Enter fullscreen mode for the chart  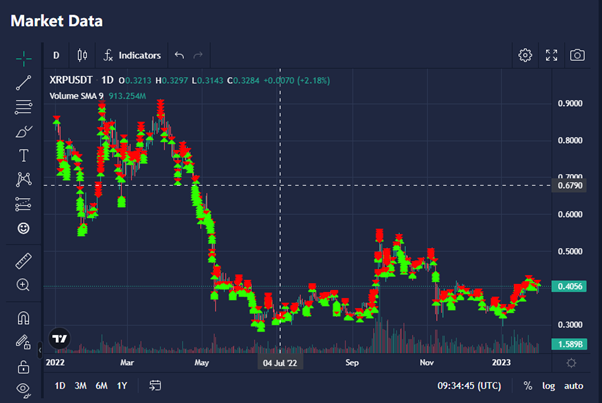[x=551, y=55]
